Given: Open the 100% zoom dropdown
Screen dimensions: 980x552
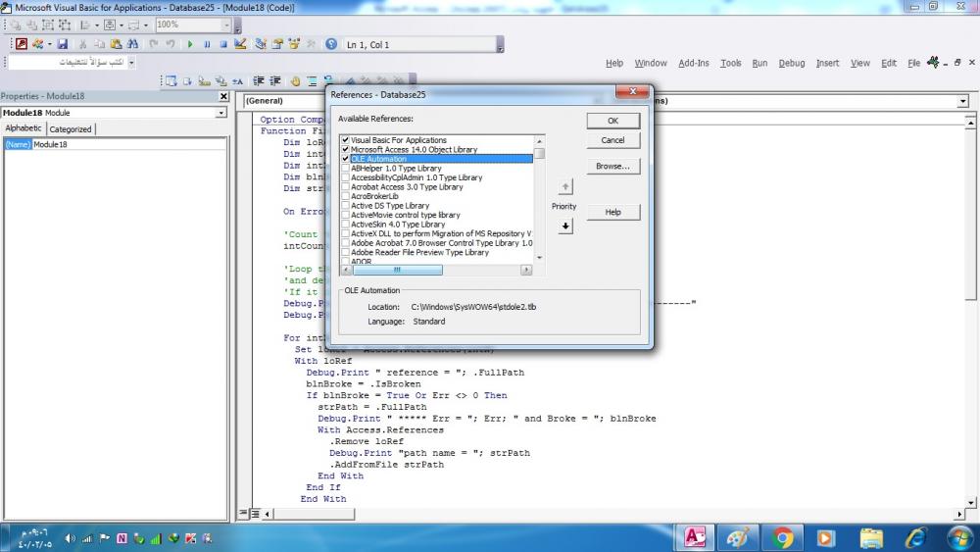Looking at the screenshot, I should click(226, 25).
